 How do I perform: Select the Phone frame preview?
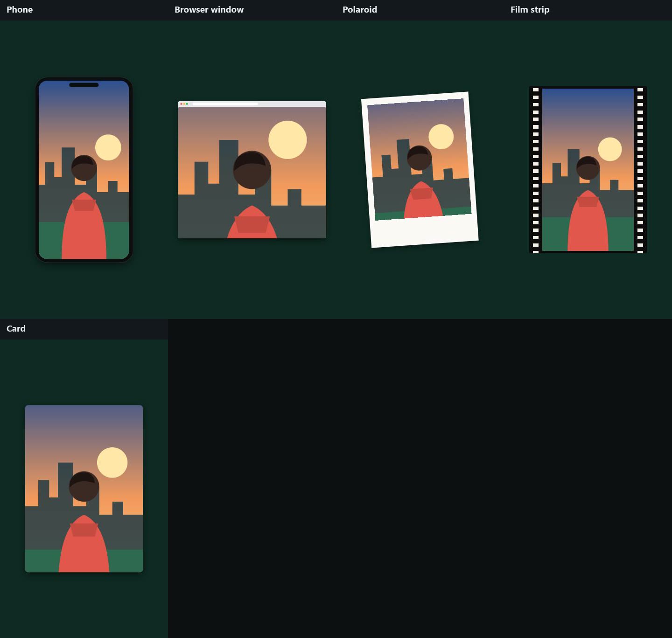[x=84, y=170]
